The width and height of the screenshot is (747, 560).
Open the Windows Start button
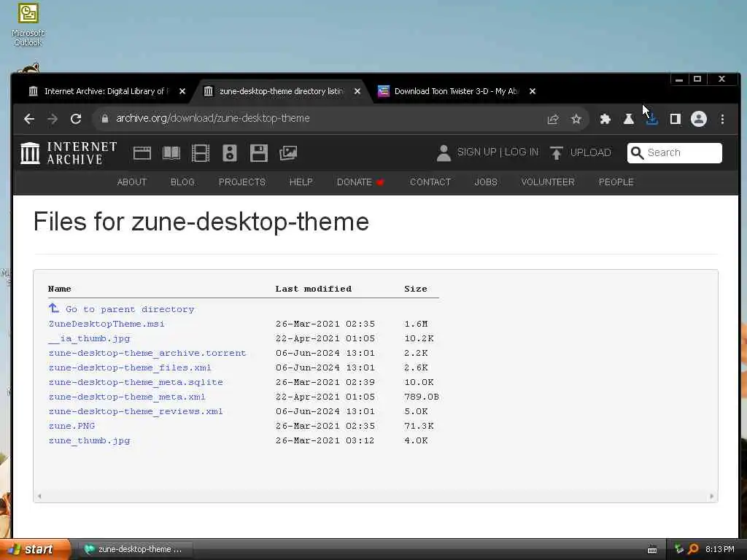[35, 549]
